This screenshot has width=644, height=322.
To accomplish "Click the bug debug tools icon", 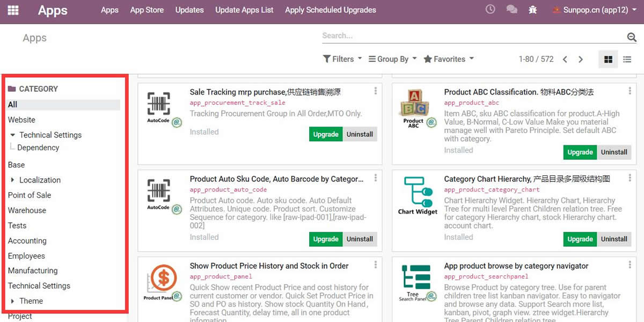I will [x=532, y=10].
